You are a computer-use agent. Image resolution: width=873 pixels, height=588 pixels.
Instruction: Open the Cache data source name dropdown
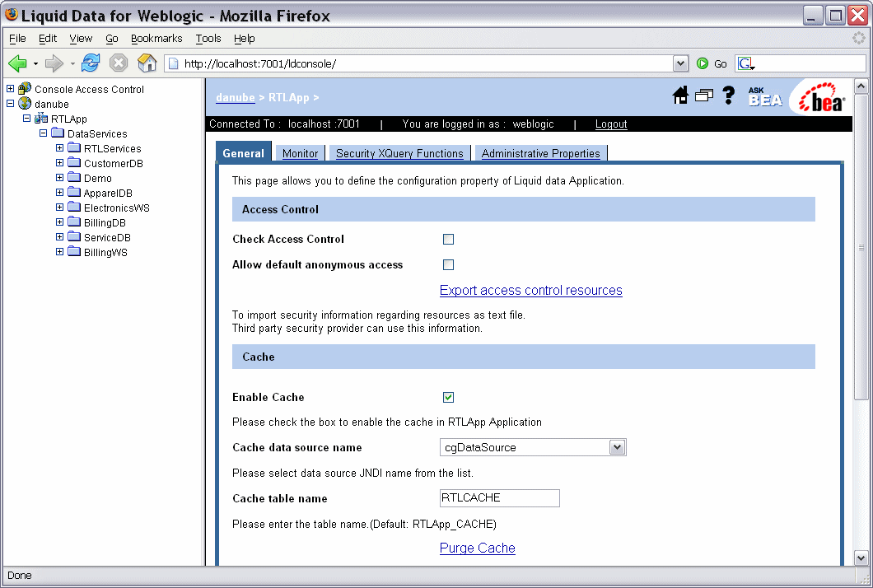click(617, 447)
